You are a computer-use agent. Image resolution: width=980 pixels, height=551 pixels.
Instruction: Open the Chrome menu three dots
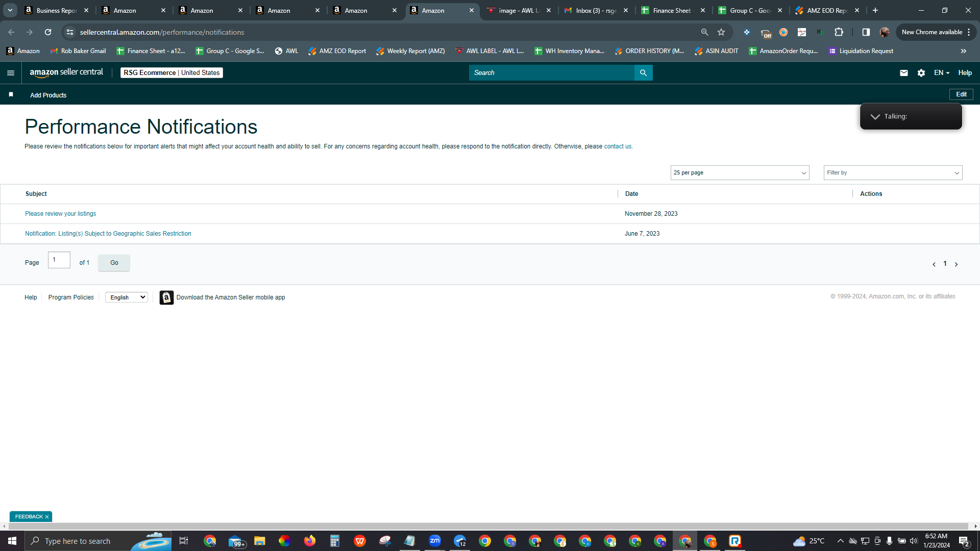click(969, 32)
